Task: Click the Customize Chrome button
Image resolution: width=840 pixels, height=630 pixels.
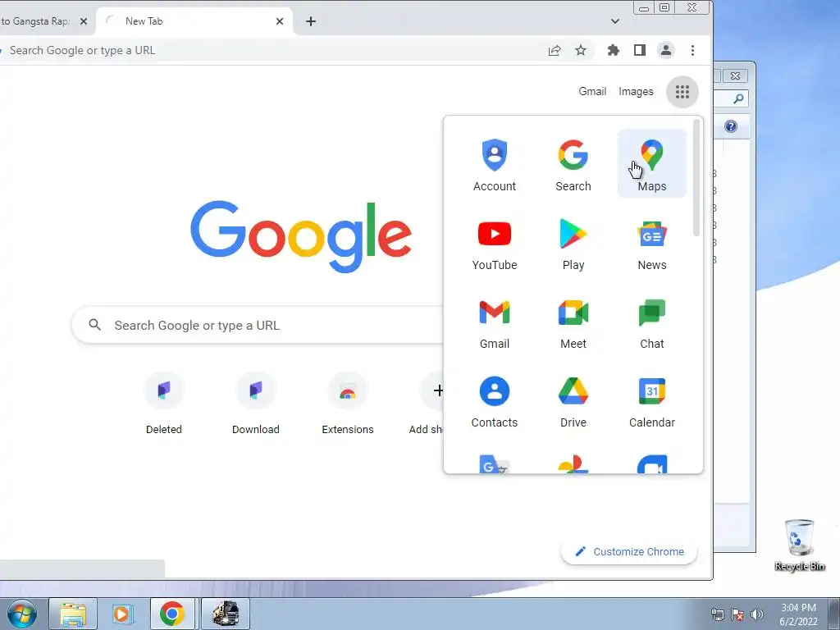Action: pyautogui.click(x=629, y=552)
